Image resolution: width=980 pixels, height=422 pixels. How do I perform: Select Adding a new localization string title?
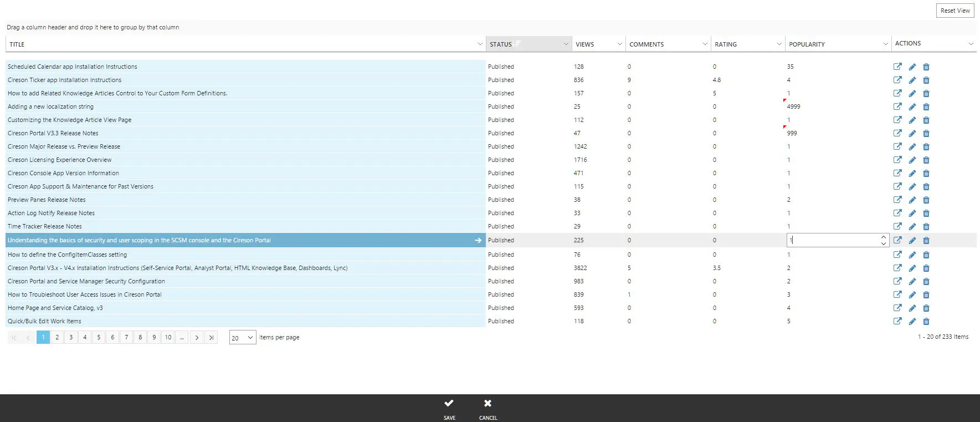pyautogui.click(x=50, y=106)
